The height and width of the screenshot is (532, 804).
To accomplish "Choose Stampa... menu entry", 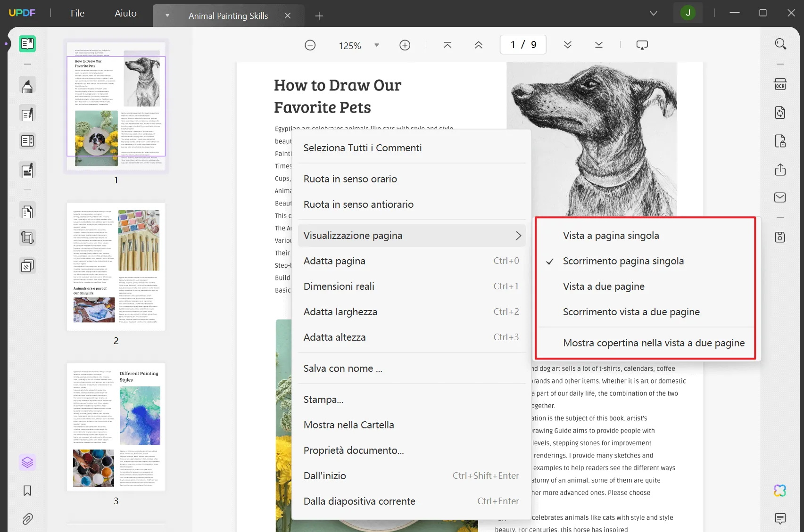I will 412,400.
